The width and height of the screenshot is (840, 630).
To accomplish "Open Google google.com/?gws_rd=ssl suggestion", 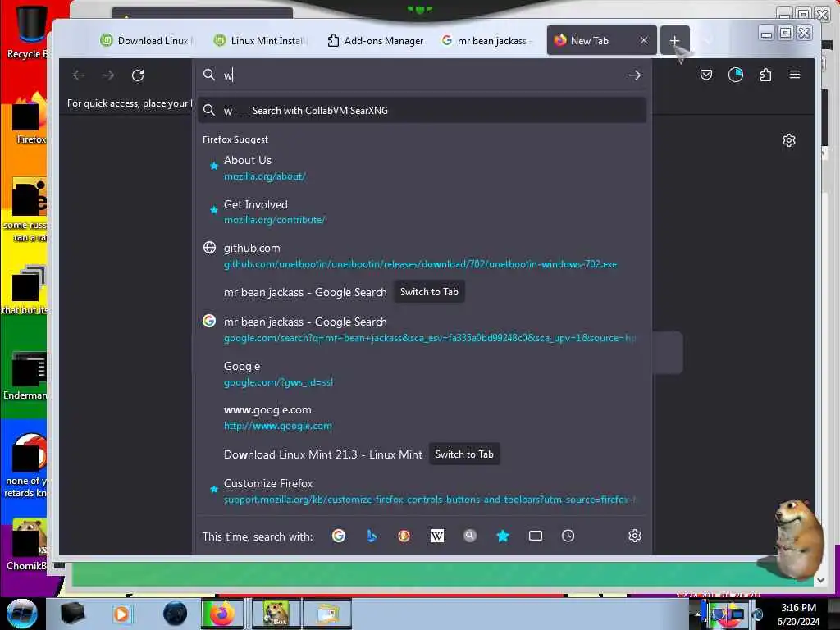I will pyautogui.click(x=422, y=373).
